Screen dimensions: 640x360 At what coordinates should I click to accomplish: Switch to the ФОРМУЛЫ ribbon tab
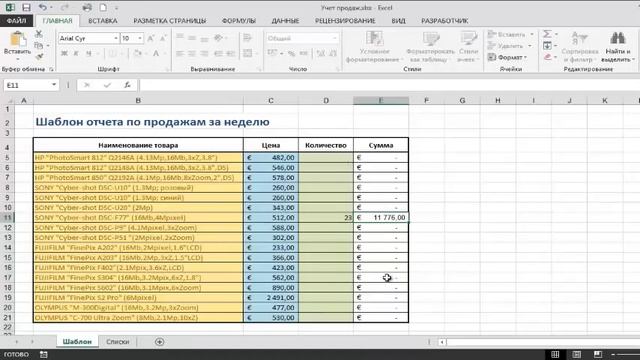[x=239, y=21]
